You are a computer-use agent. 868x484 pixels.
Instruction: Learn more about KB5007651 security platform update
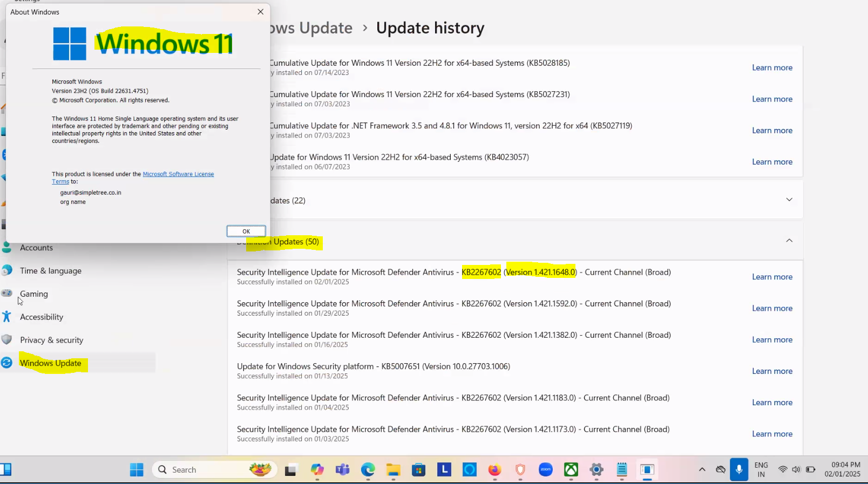pos(772,371)
